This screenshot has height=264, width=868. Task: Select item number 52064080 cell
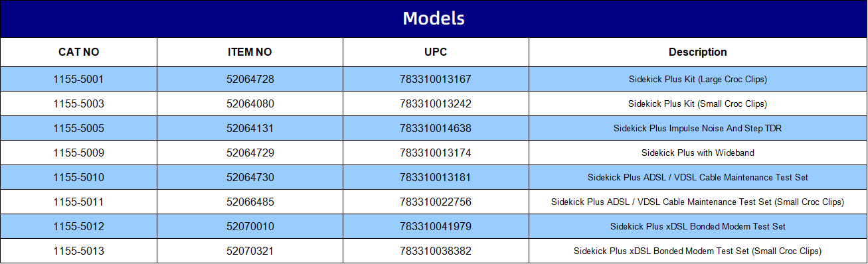point(250,103)
